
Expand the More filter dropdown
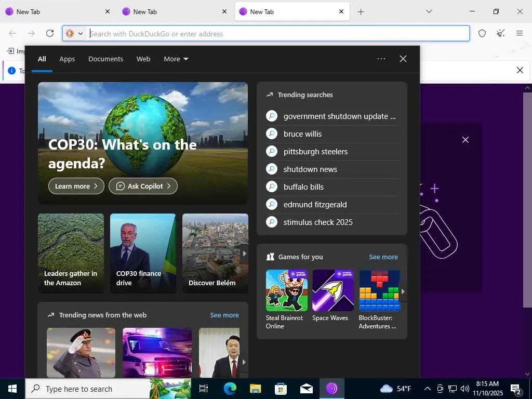click(x=176, y=59)
